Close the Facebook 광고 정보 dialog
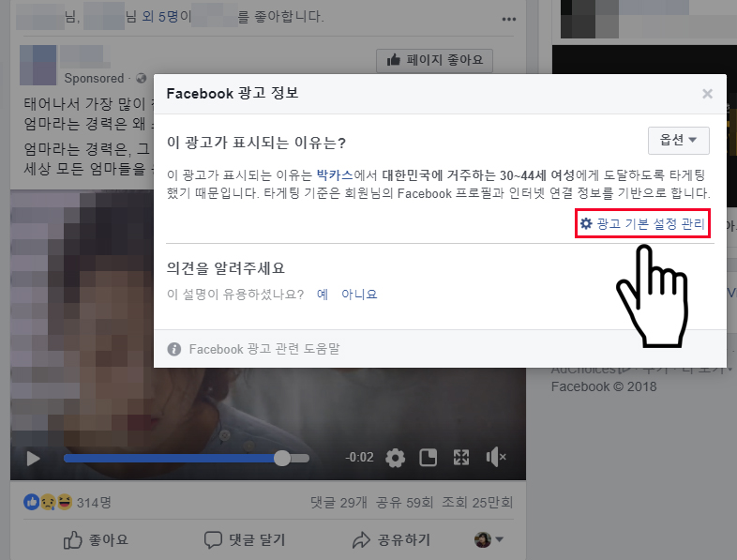The image size is (737, 560). click(707, 94)
